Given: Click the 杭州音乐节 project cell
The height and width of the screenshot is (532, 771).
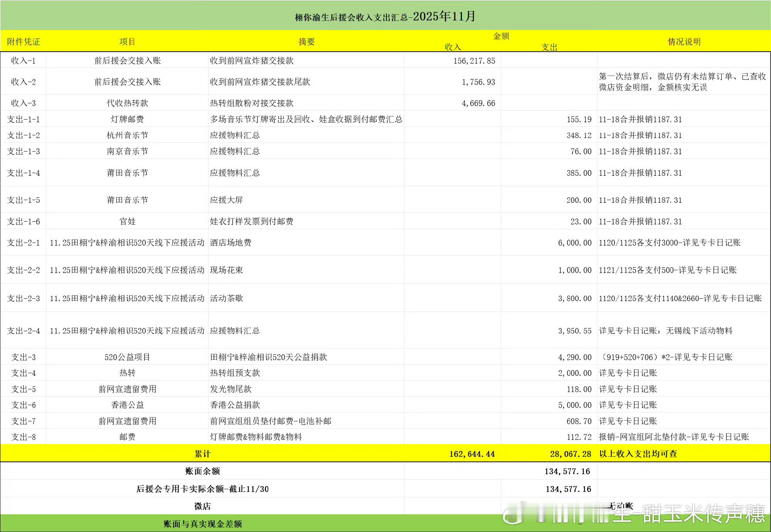Looking at the screenshot, I should (127, 135).
